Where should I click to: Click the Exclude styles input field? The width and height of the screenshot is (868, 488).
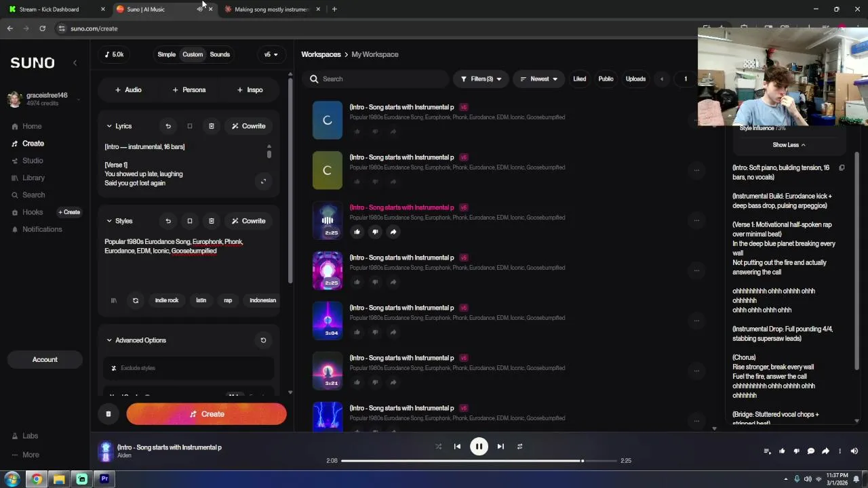[x=189, y=368]
